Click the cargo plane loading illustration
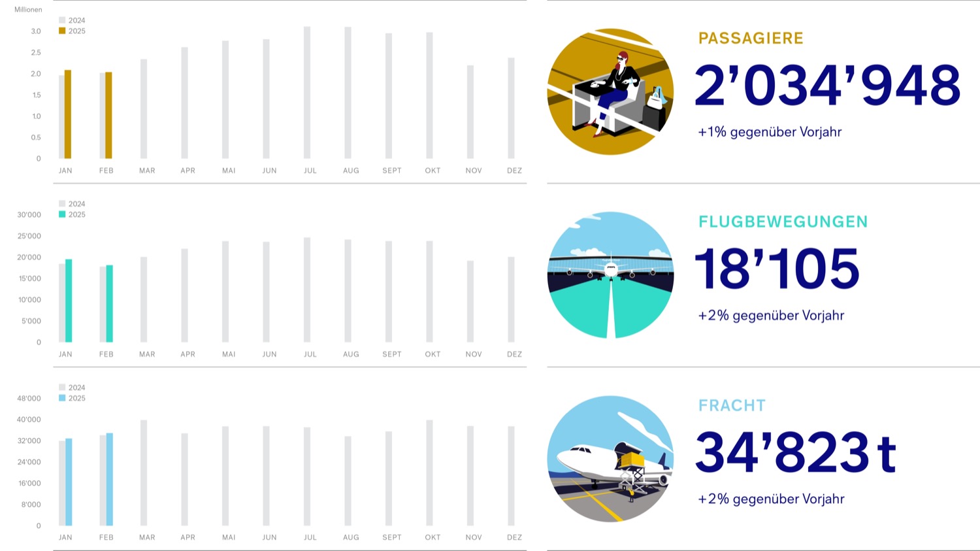 pyautogui.click(x=610, y=459)
